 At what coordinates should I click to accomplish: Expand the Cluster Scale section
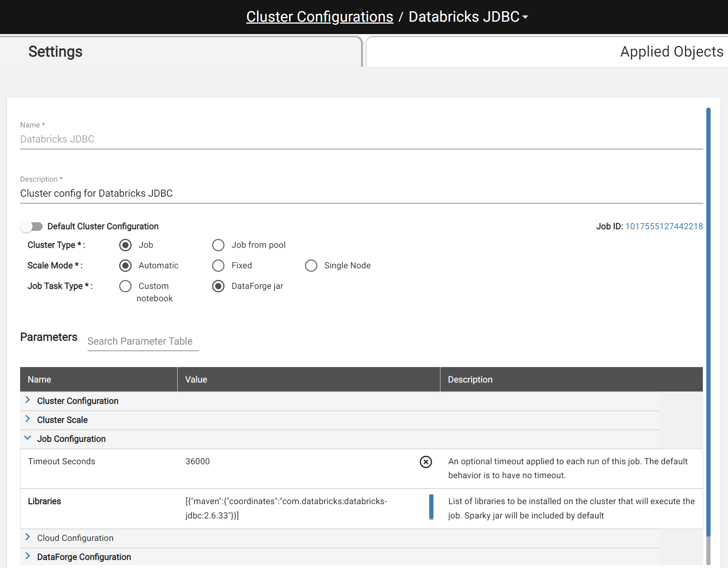pos(28,419)
